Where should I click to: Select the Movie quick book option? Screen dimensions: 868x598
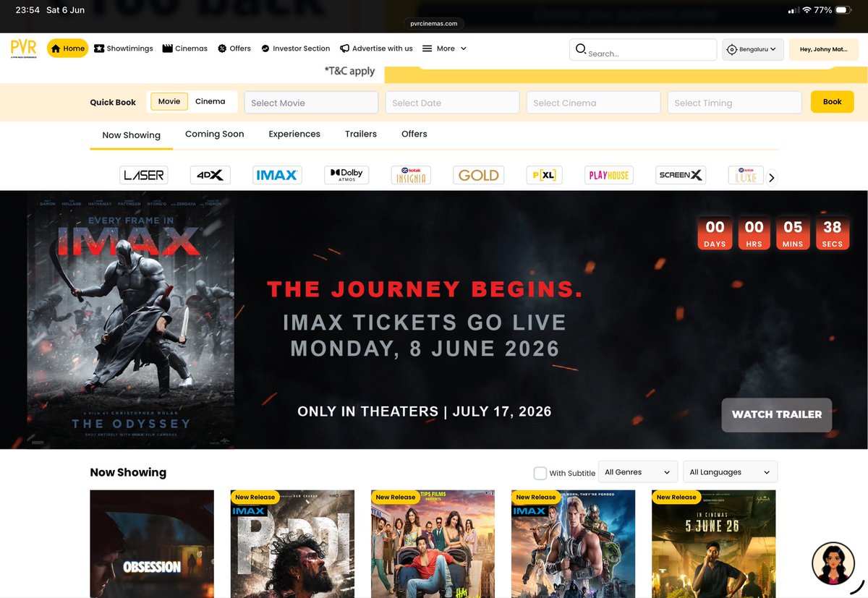[x=169, y=102]
